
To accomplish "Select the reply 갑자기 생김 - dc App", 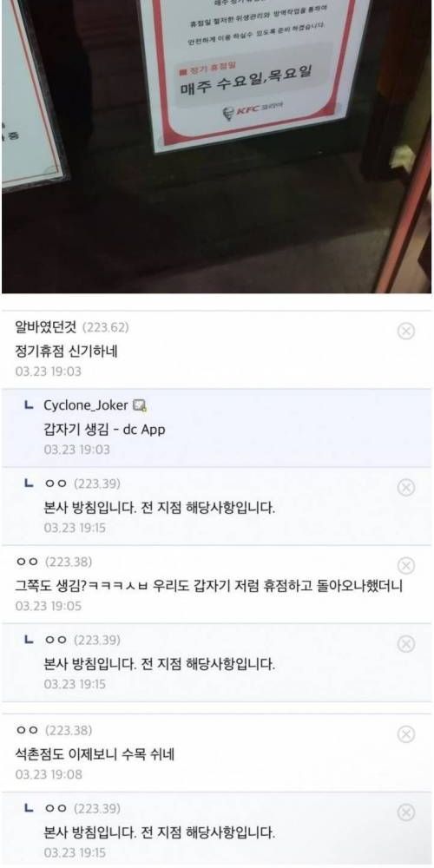I will (104, 430).
